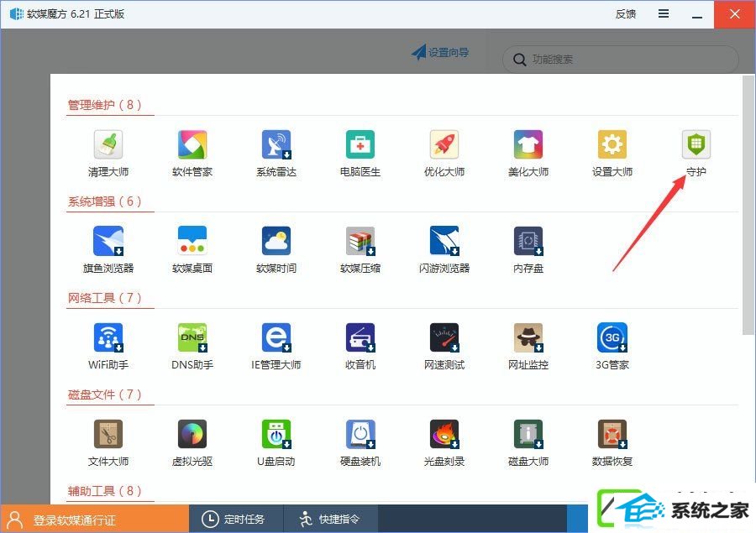Click the search magnifier icon
This screenshot has height=533, width=756.
[519, 60]
